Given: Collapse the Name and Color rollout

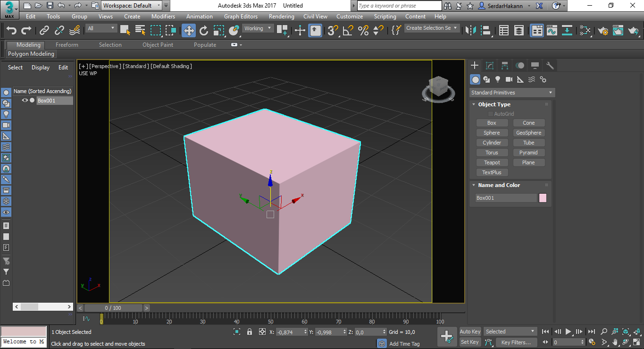Looking at the screenshot, I should point(499,185).
